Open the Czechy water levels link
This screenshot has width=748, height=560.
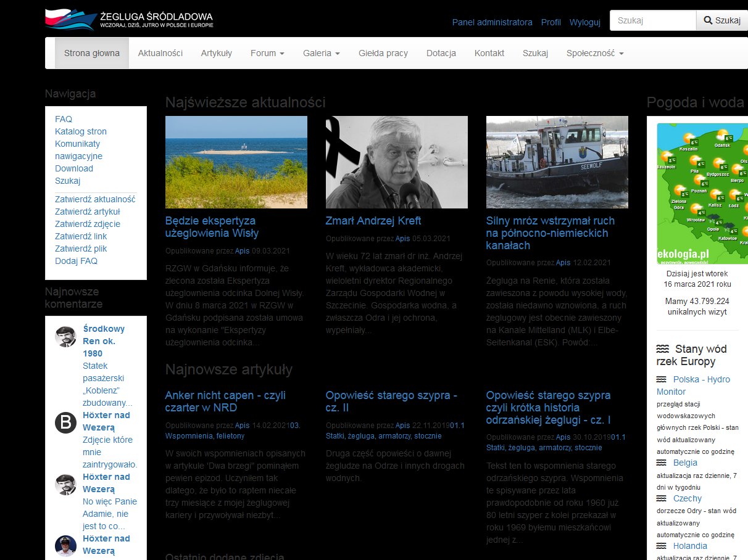click(688, 498)
